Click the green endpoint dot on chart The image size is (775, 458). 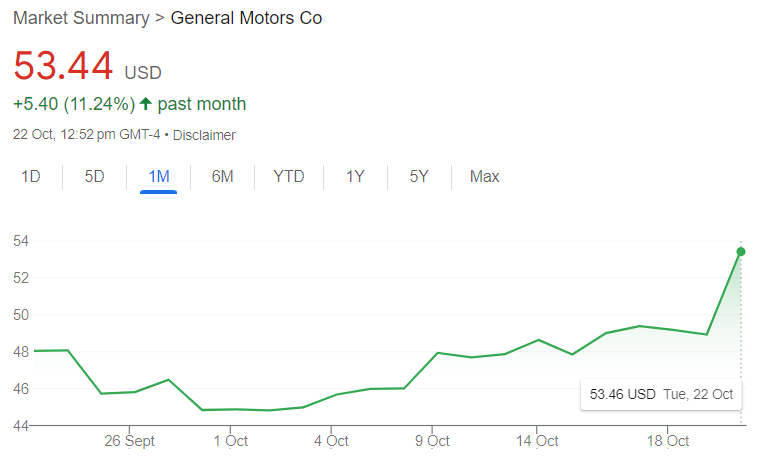click(741, 251)
